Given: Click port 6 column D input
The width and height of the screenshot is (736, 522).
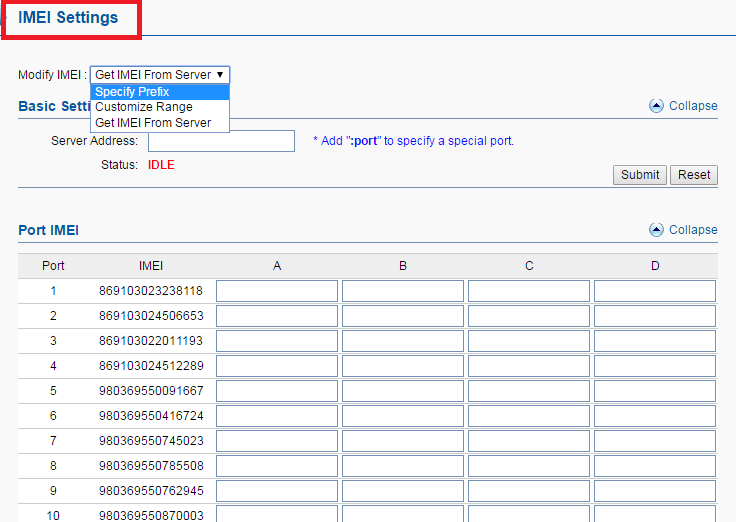Looking at the screenshot, I should pos(655,416).
